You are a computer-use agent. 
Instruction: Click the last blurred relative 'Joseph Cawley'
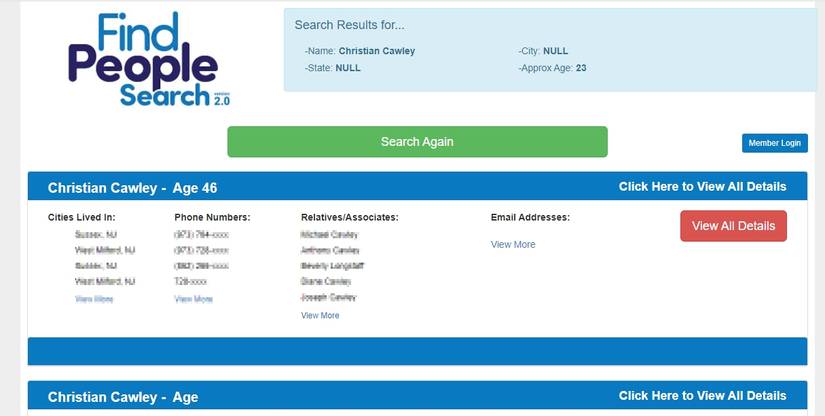(x=328, y=298)
